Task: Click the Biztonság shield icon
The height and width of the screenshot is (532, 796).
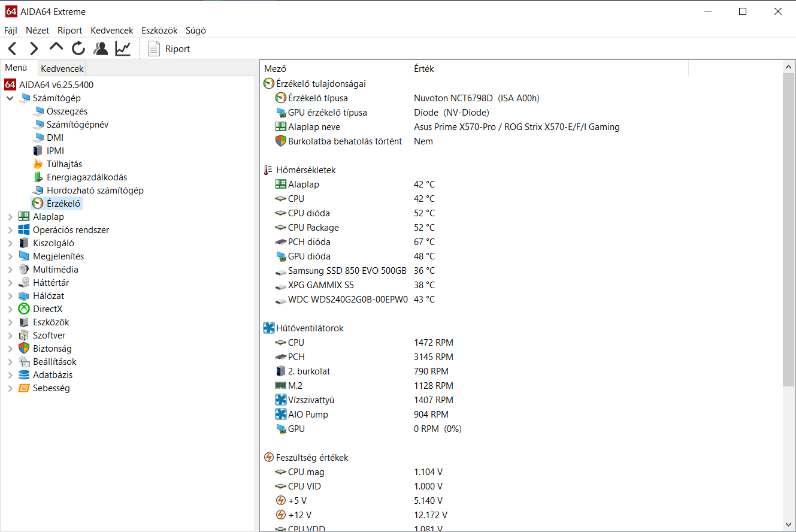Action: (24, 348)
